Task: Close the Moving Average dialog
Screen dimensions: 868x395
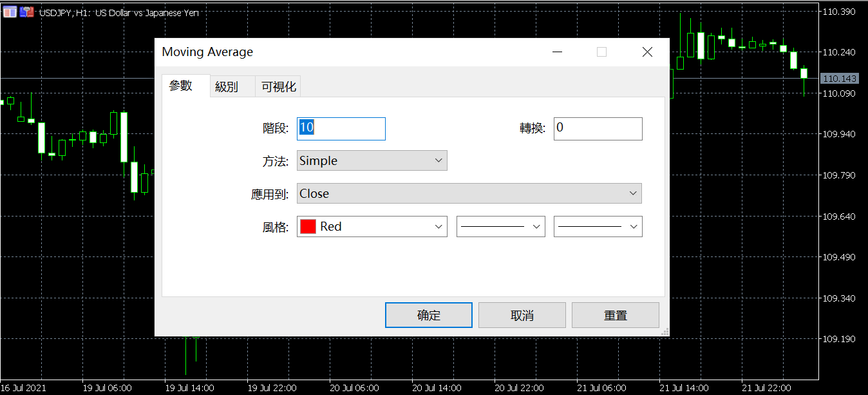Action: (x=647, y=52)
